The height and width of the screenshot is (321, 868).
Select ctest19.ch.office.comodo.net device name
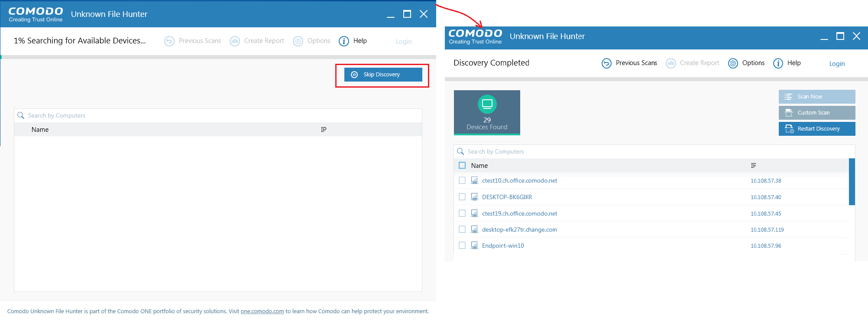519,213
